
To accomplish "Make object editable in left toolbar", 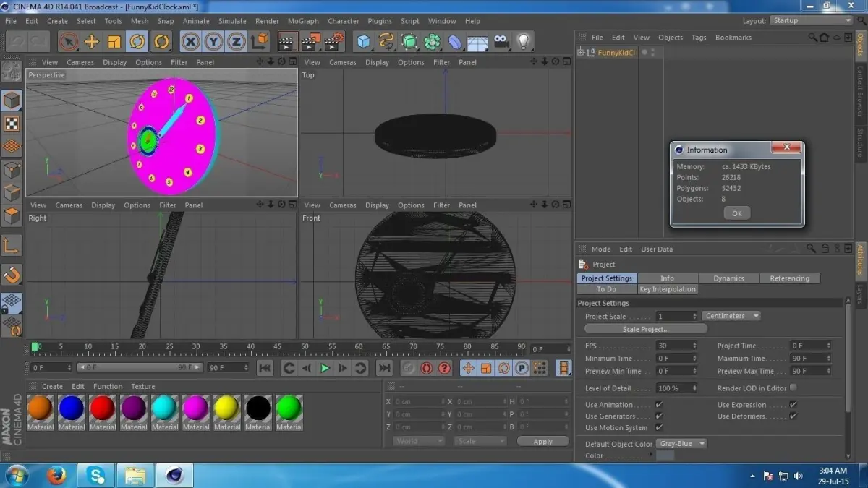I will click(12, 72).
